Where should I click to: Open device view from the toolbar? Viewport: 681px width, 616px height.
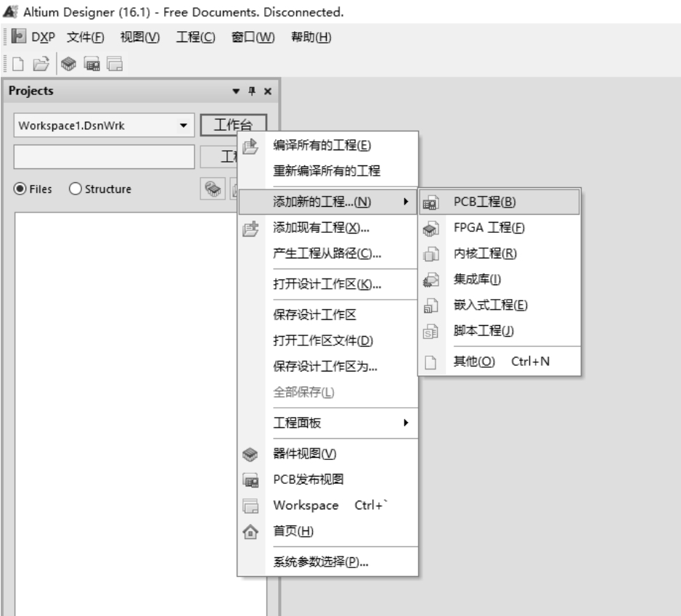(x=68, y=64)
